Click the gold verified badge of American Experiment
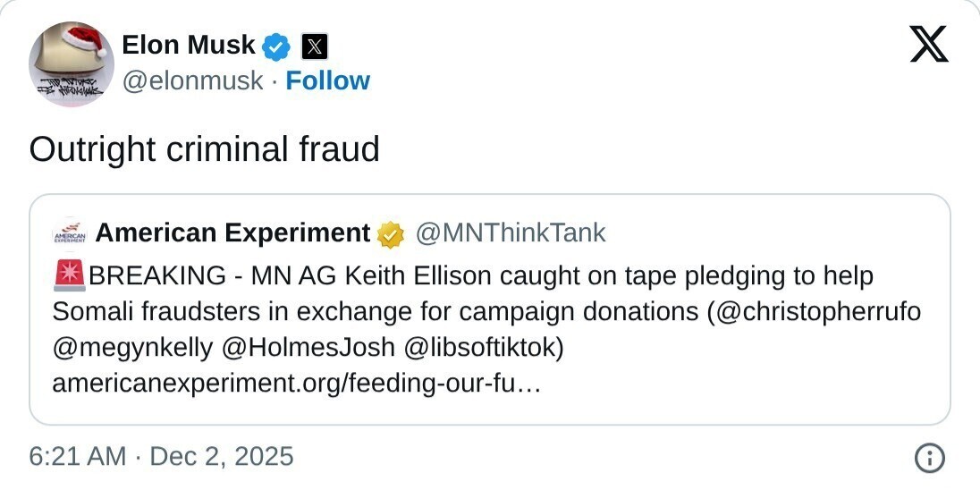 390,234
